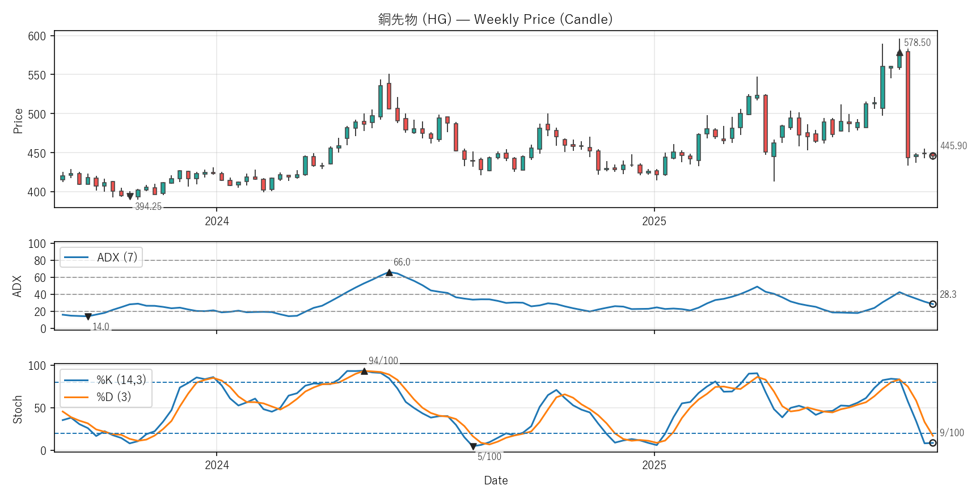
Task: Select the up-triangle marker at price high
Action: [899, 53]
